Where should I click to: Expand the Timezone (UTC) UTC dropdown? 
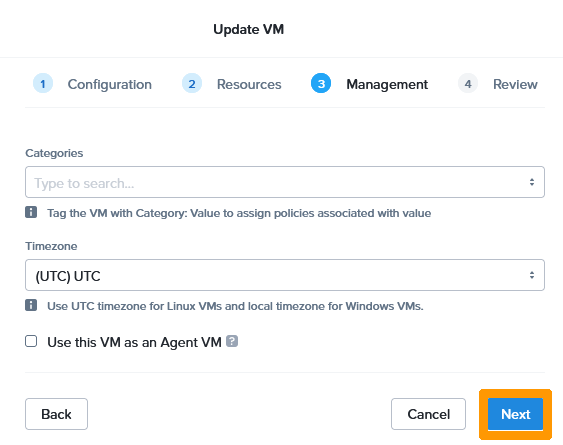coord(285,275)
